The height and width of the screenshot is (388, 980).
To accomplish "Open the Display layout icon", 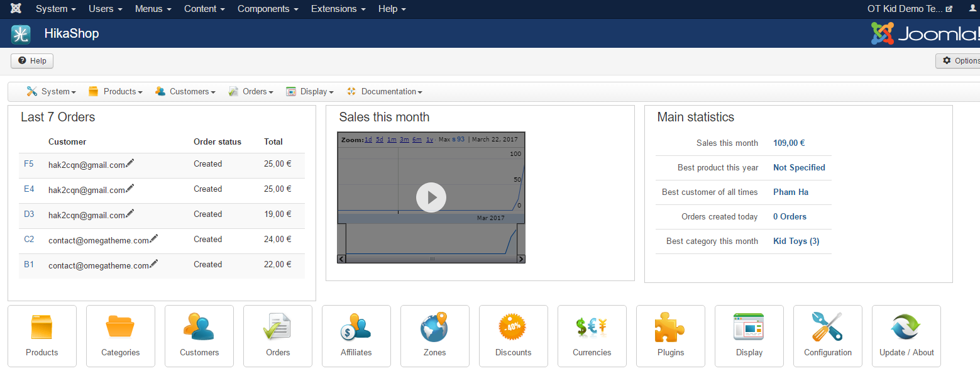I will point(749,336).
